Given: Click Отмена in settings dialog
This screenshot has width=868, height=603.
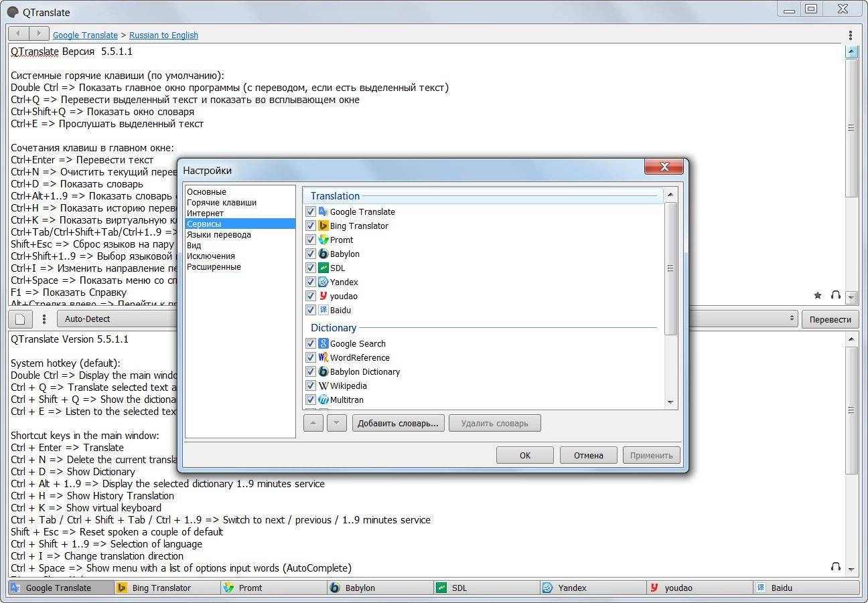Looking at the screenshot, I should pyautogui.click(x=589, y=455).
